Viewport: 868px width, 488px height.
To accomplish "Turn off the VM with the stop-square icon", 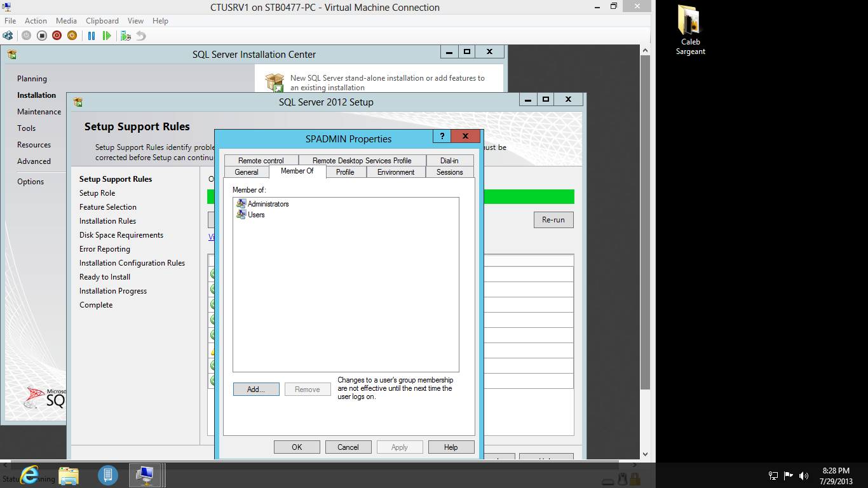I will (41, 36).
